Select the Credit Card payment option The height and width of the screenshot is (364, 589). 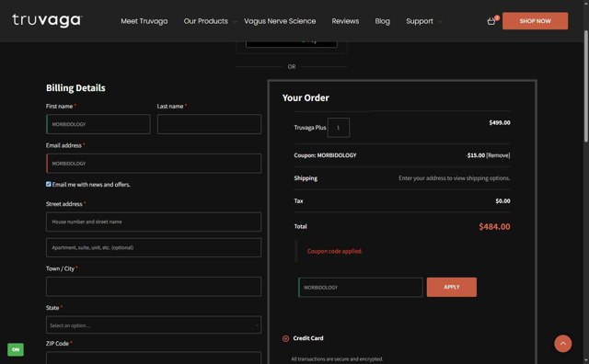coord(285,338)
